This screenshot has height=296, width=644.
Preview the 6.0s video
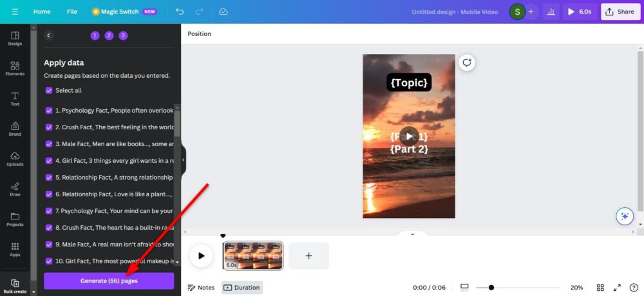(x=580, y=12)
